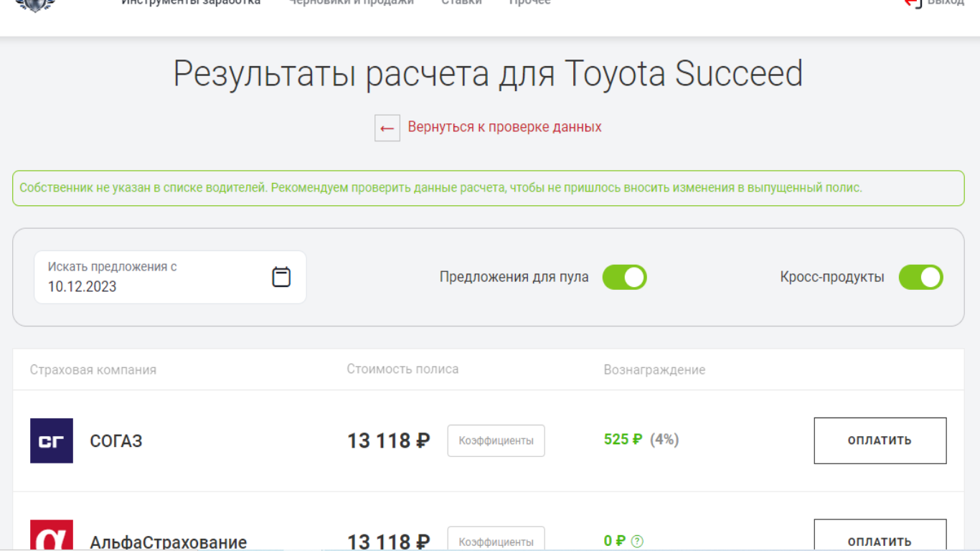Toggle 'Кросс-продукты' switch
980x551 pixels.
coord(920,278)
